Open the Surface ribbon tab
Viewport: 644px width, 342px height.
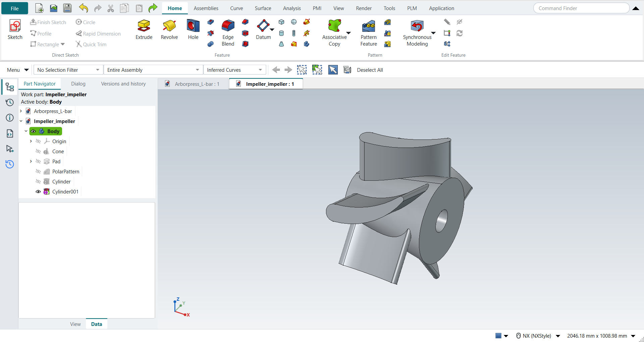click(x=263, y=8)
